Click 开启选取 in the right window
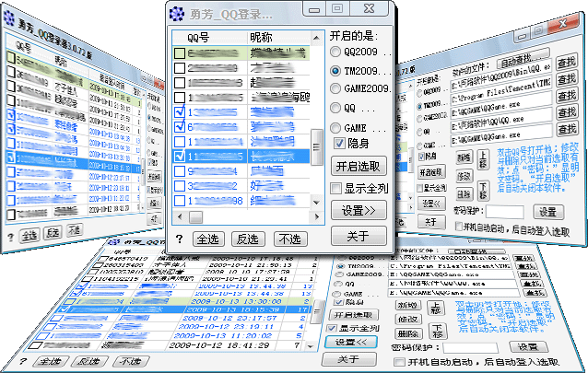This screenshot has width=588, height=373. (431, 171)
